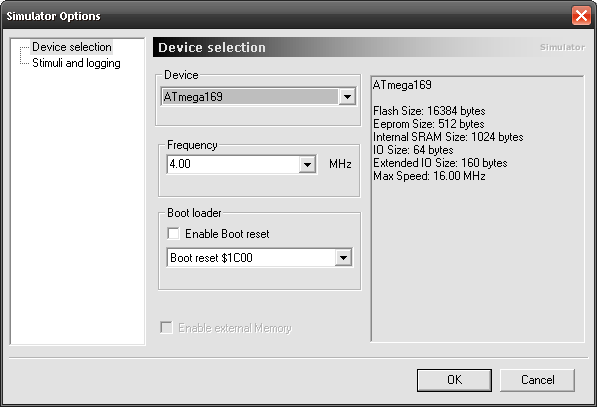Click Eeprom Size: 512 bytes text
The width and height of the screenshot is (597, 407).
point(429,124)
